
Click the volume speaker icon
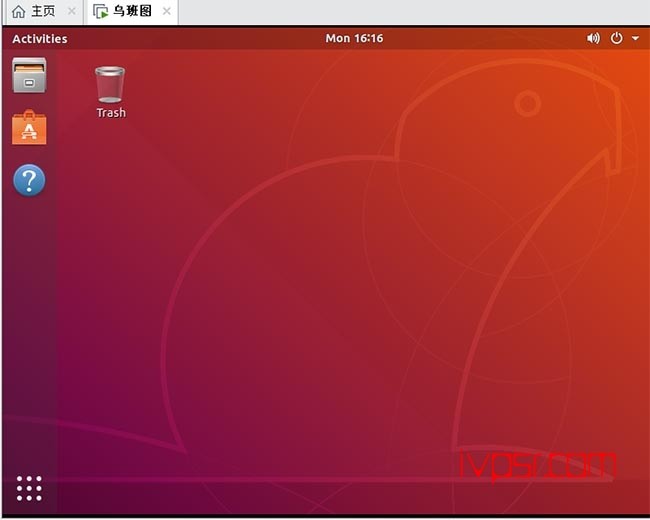point(593,39)
